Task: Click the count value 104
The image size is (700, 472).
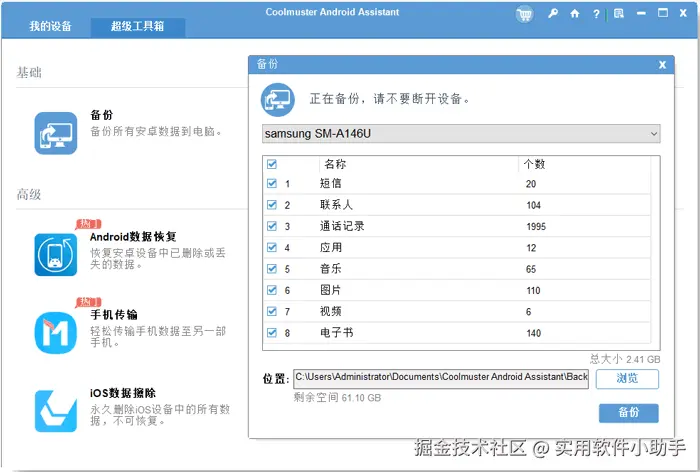Action: 533,205
